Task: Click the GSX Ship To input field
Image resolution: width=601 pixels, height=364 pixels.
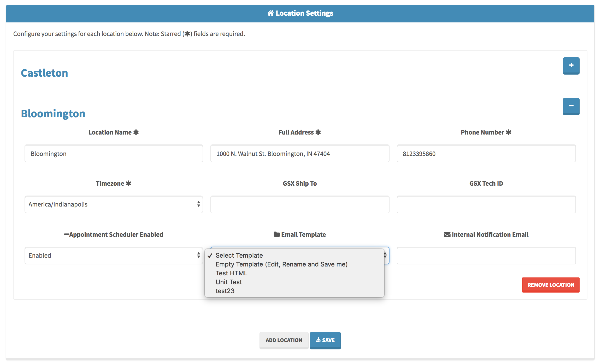Action: (x=300, y=204)
